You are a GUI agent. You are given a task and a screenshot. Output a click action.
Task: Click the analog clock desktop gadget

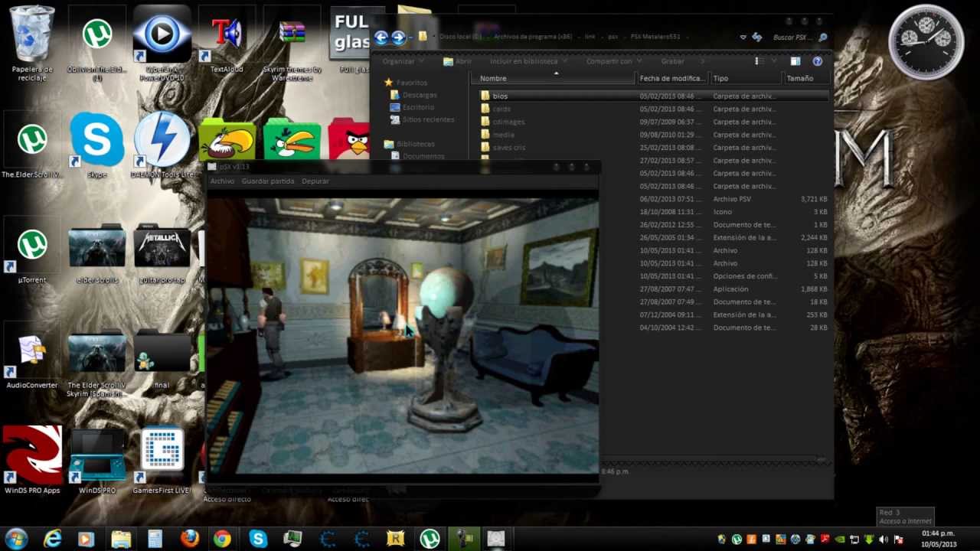[x=926, y=43]
